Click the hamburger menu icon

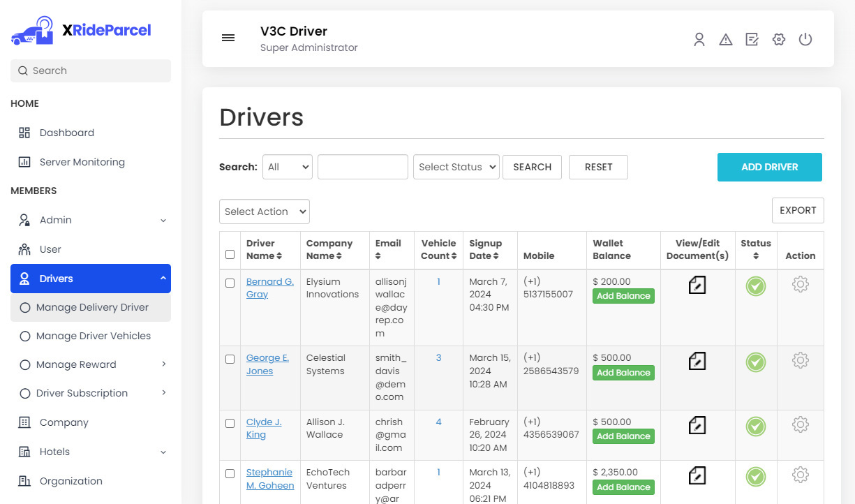tap(228, 38)
